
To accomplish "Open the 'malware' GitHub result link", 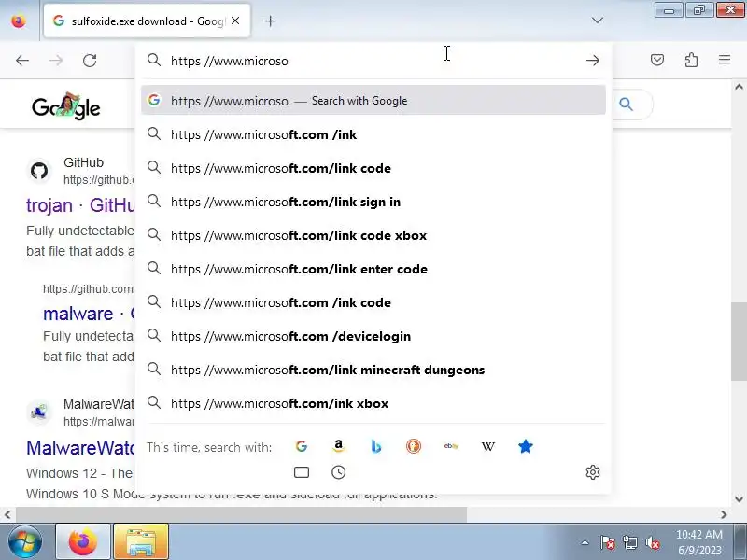I will point(89,314).
